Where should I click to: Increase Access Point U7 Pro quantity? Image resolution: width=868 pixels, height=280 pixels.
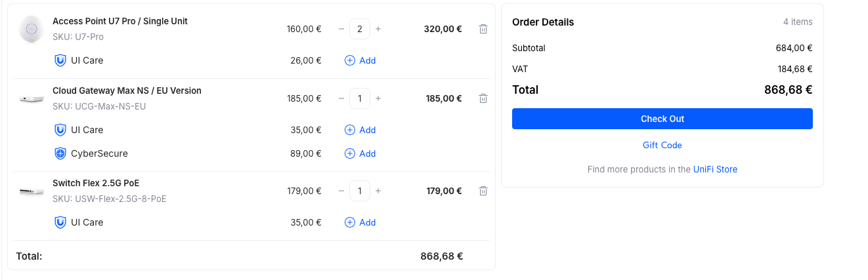pyautogui.click(x=378, y=29)
